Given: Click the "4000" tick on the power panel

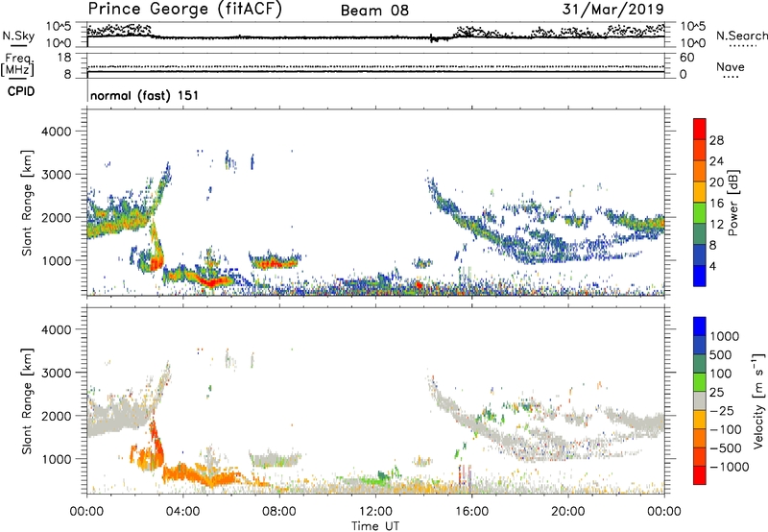Looking at the screenshot, I should 57,132.
